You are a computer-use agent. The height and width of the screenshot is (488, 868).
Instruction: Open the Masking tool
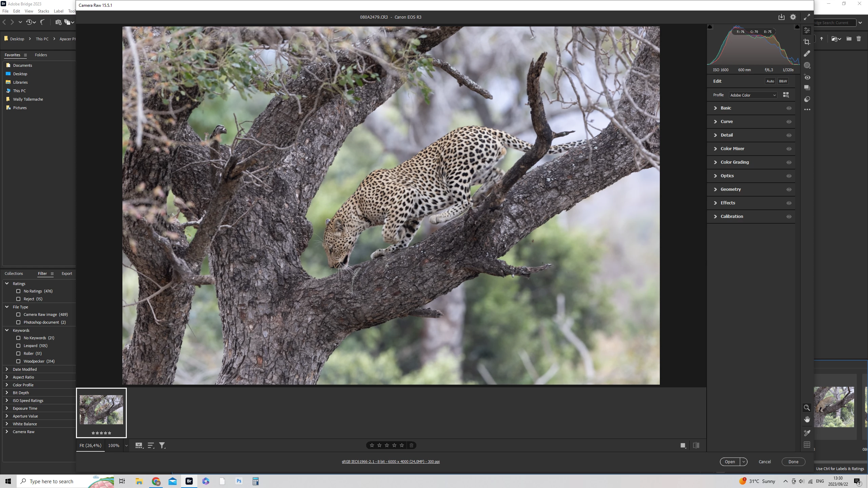pos(807,65)
